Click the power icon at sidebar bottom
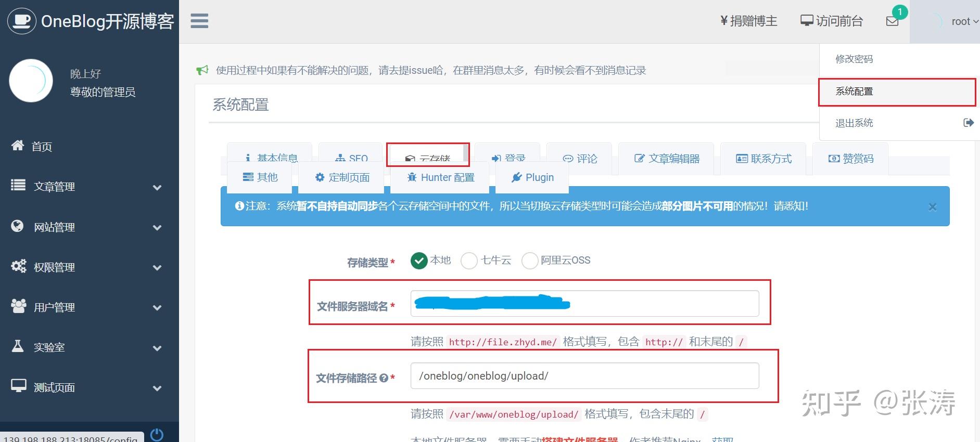The height and width of the screenshot is (442, 980). pos(157,434)
